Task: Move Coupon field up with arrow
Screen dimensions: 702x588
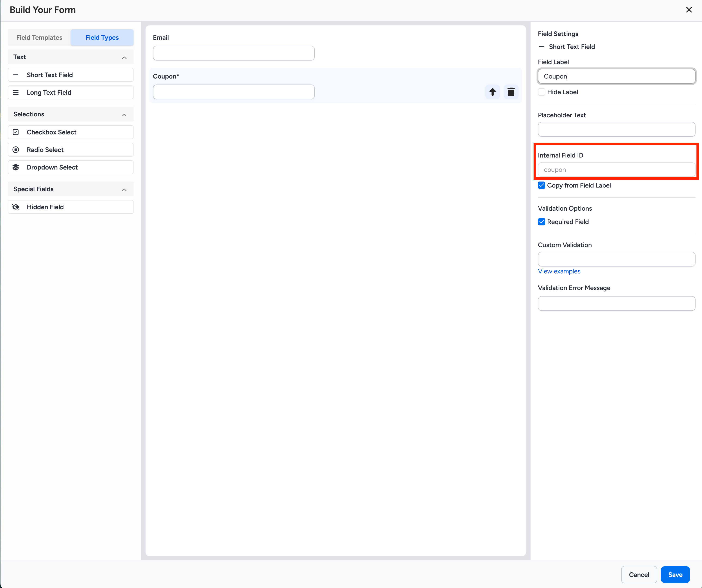Action: click(x=492, y=92)
